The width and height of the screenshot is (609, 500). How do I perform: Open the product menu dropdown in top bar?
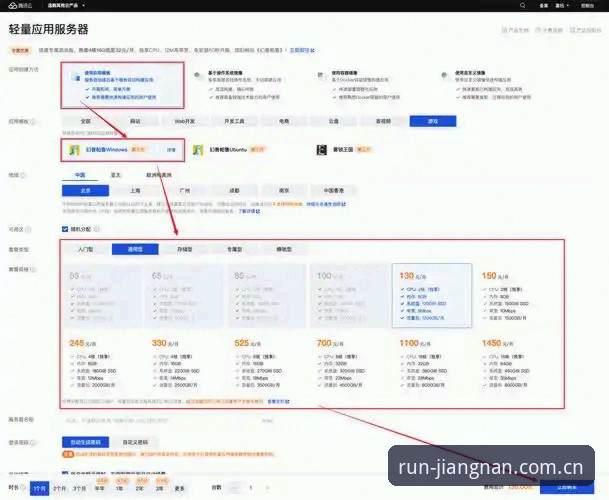66,5
